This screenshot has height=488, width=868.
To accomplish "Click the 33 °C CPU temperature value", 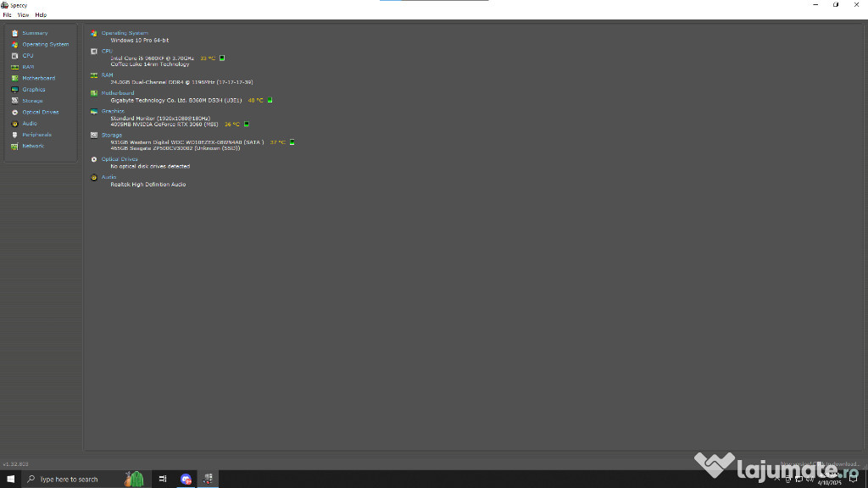I will pos(209,58).
